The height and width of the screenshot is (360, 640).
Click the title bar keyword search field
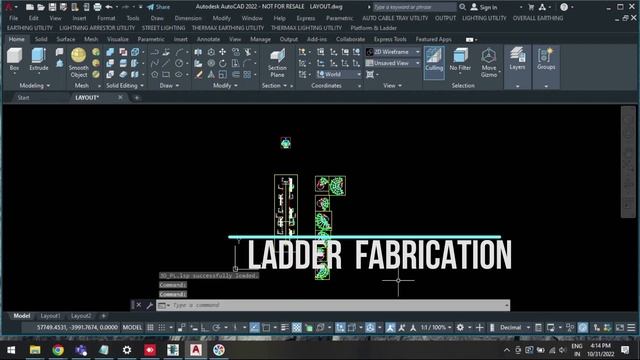tap(414, 7)
